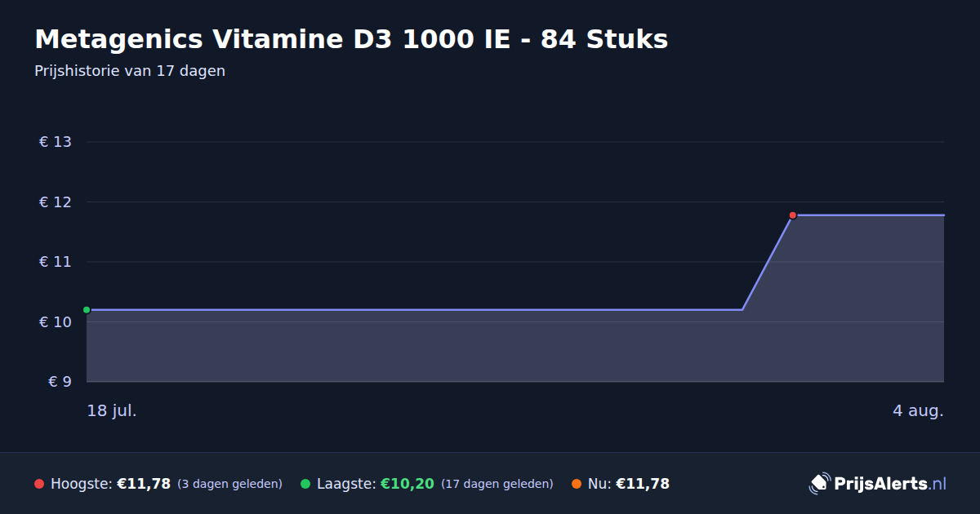Click the orange Nu legend dot
Viewport: 980px width, 514px height.
577,484
